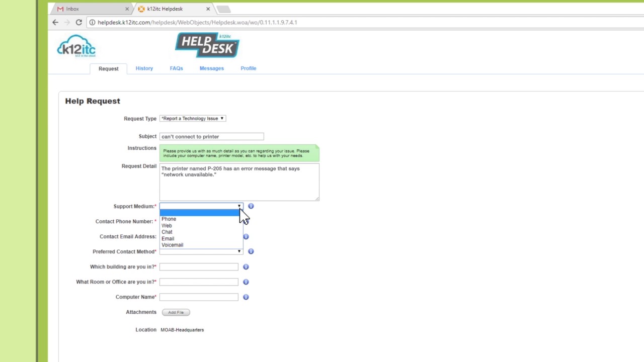Click the Computer Name input field
This screenshot has width=644, height=362.
[x=199, y=297]
